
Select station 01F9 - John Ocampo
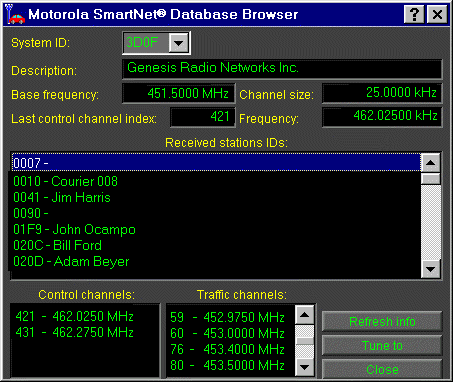tap(216, 229)
